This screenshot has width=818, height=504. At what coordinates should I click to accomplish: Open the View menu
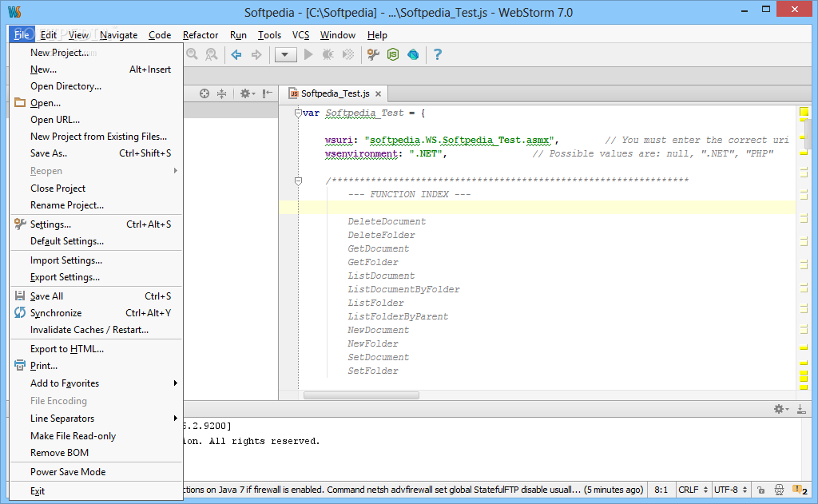click(x=78, y=35)
